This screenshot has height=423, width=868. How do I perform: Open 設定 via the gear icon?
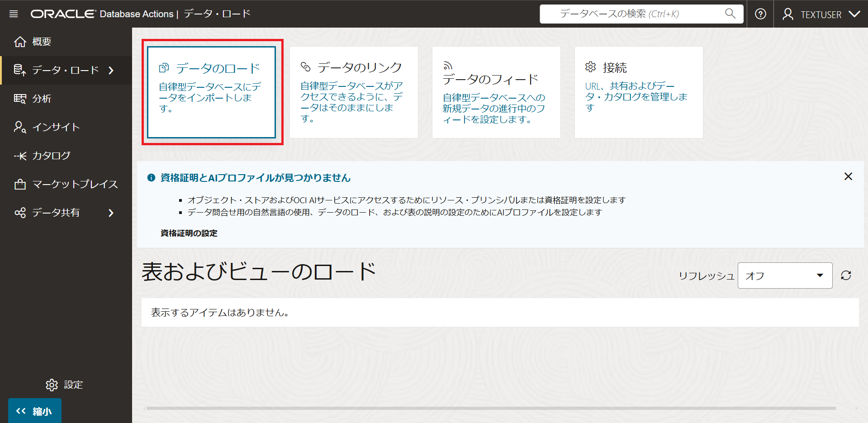click(x=52, y=385)
